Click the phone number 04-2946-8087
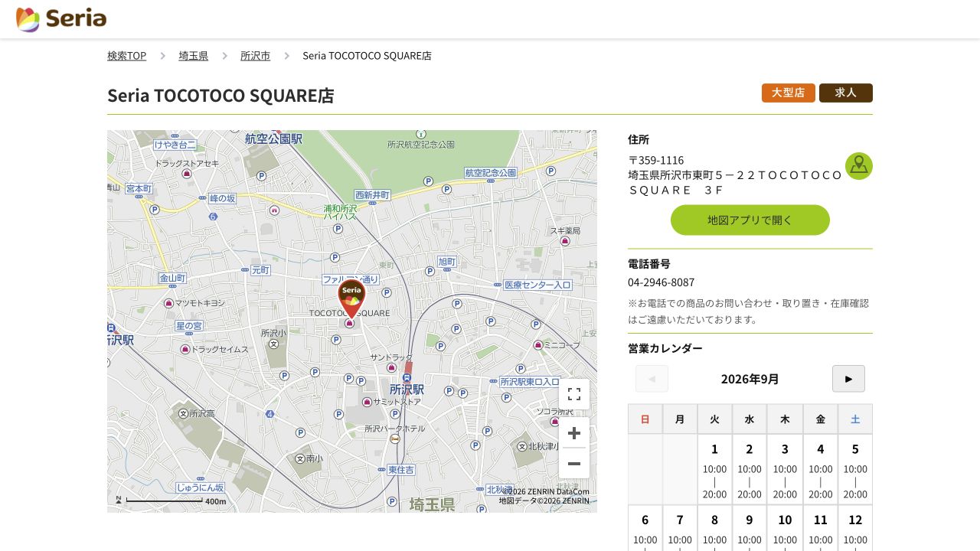 coord(661,282)
